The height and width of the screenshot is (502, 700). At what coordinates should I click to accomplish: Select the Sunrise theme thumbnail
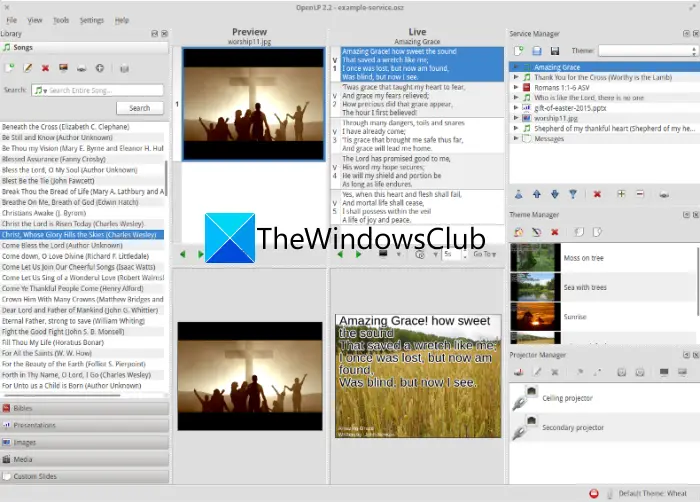[x=535, y=317]
